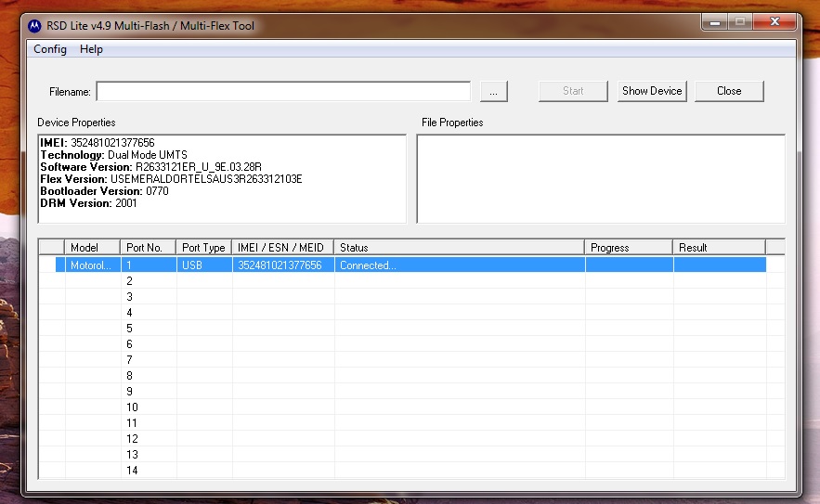Open the Config menu
820x504 pixels.
pos(50,49)
